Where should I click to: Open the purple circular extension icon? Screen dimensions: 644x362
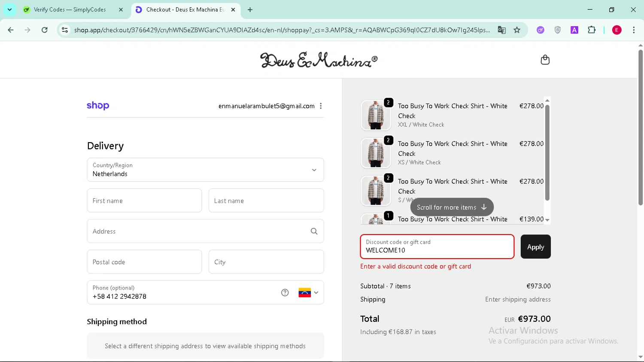541,30
